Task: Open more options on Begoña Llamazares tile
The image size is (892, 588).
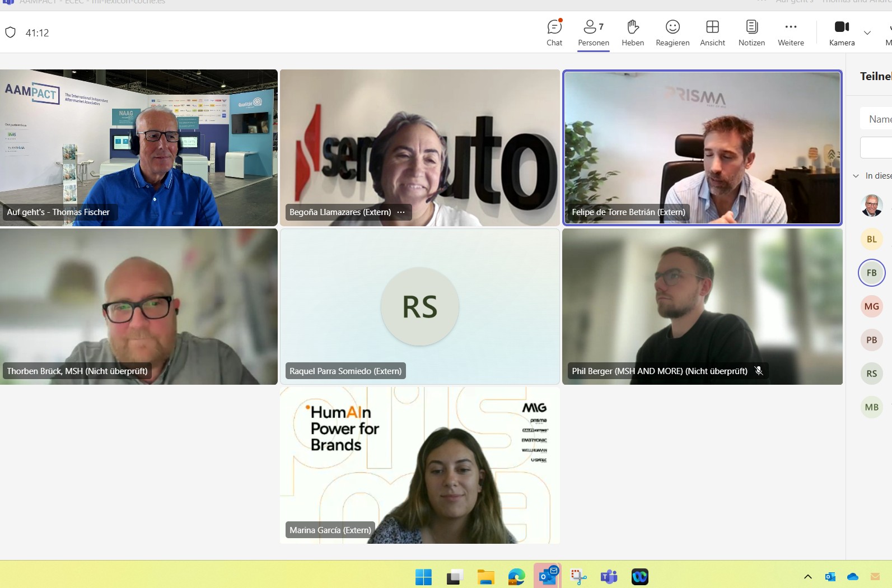Action: (401, 212)
